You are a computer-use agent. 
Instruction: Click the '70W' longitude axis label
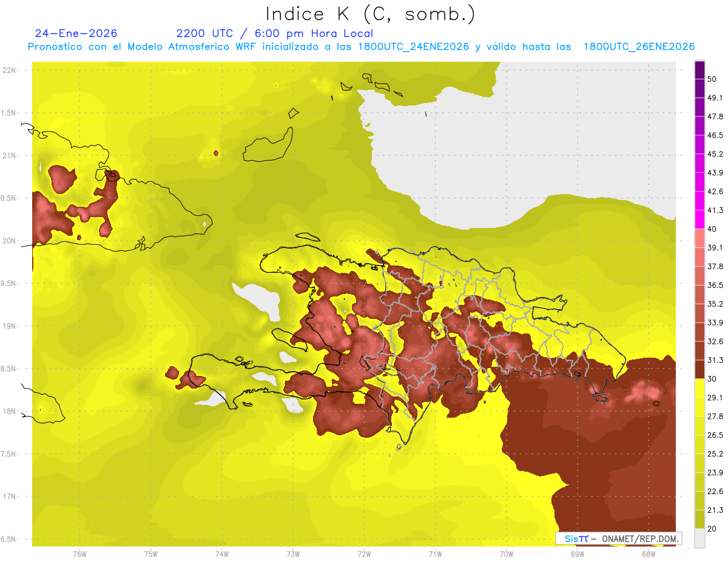point(506,554)
